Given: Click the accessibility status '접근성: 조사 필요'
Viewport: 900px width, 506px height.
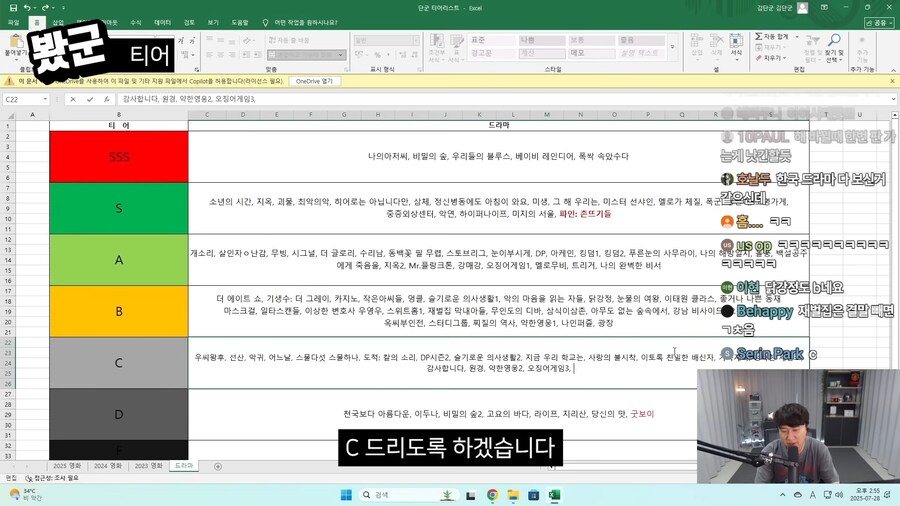Looking at the screenshot, I should (x=52, y=478).
